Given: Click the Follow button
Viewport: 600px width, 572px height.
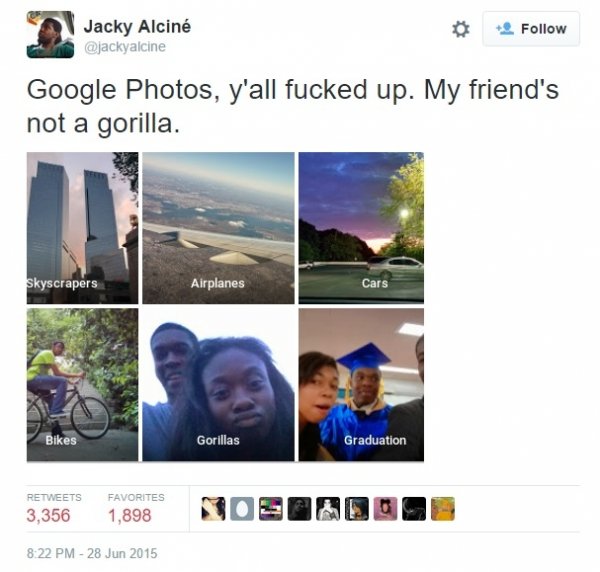Looking at the screenshot, I should tap(531, 29).
